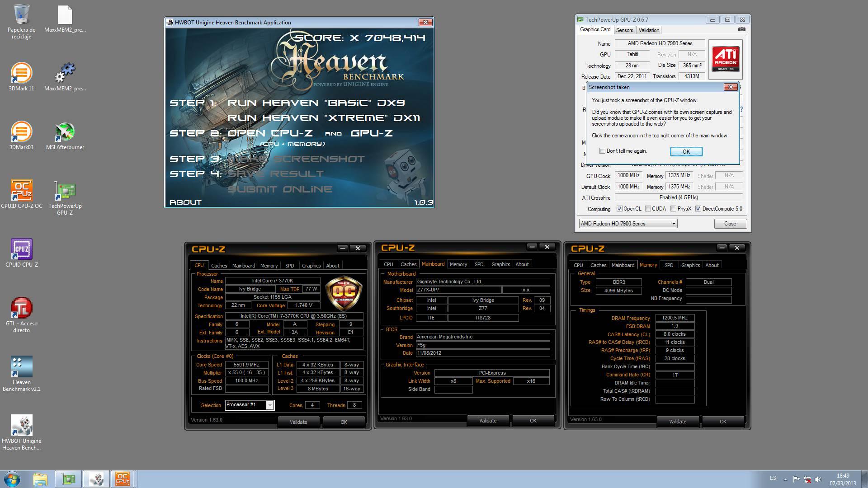The image size is (868, 488).
Task: Open About tab in the first CPU-Z window
Action: 333,266
